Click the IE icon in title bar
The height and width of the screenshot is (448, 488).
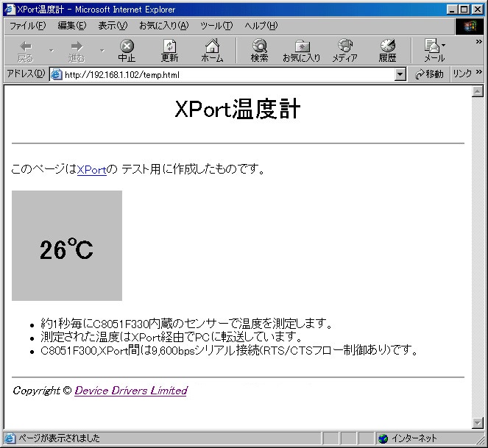(10, 10)
